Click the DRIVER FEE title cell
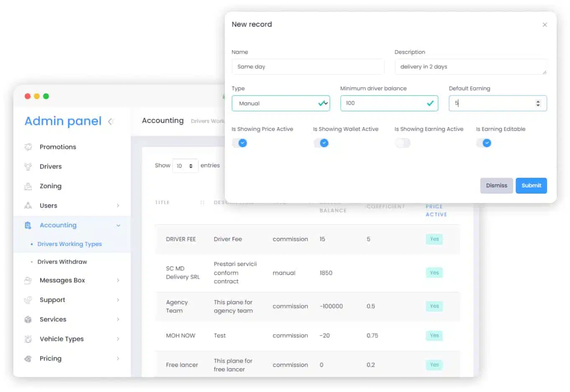Viewport: 570px width, 392px height. [181, 239]
